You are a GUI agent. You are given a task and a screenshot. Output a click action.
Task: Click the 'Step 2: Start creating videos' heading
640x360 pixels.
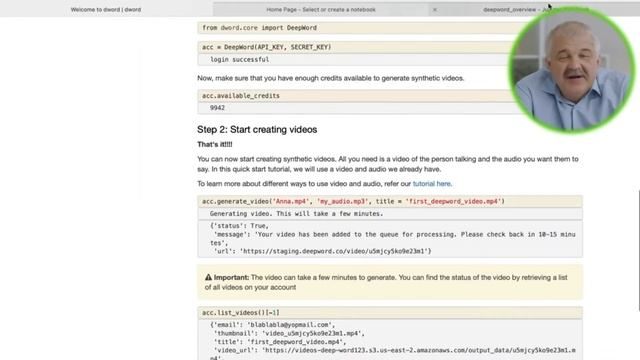click(257, 129)
